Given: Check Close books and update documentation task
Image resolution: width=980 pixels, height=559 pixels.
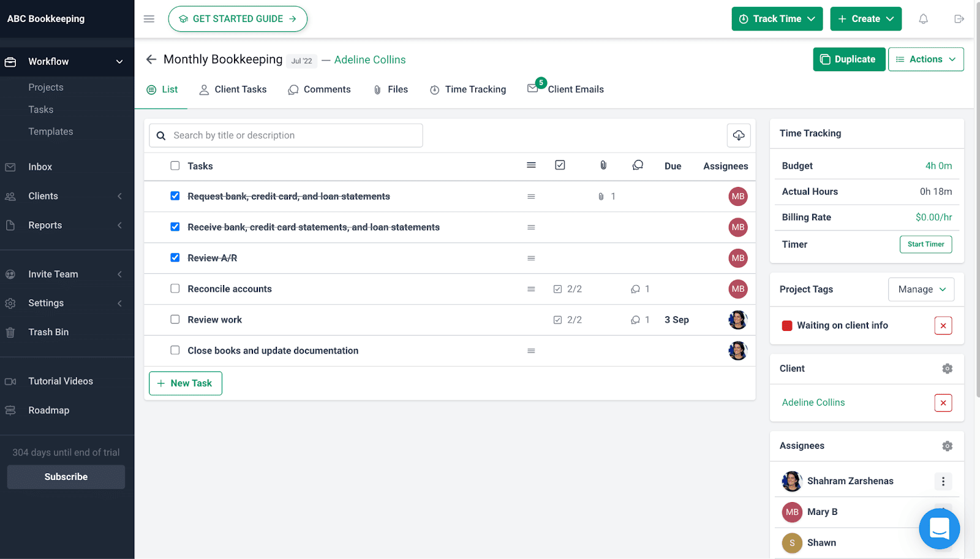Looking at the screenshot, I should 175,351.
